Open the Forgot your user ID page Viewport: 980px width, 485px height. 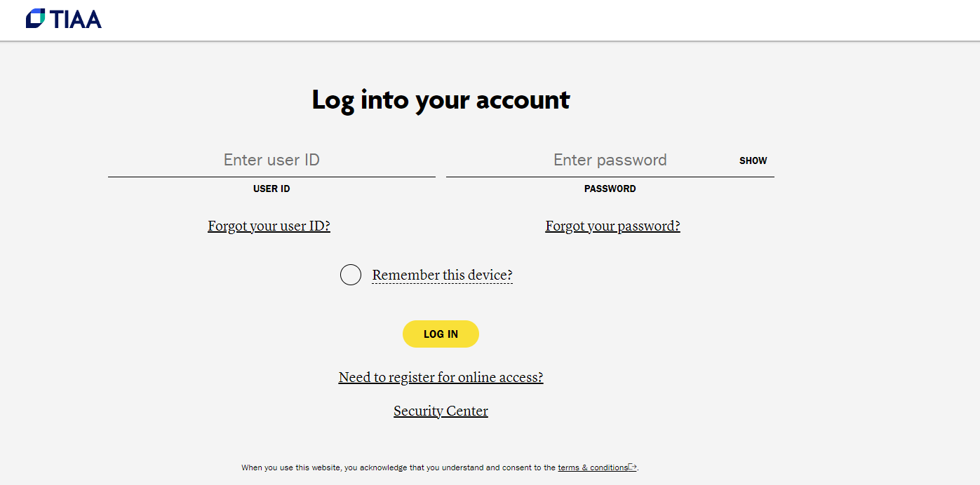[269, 226]
